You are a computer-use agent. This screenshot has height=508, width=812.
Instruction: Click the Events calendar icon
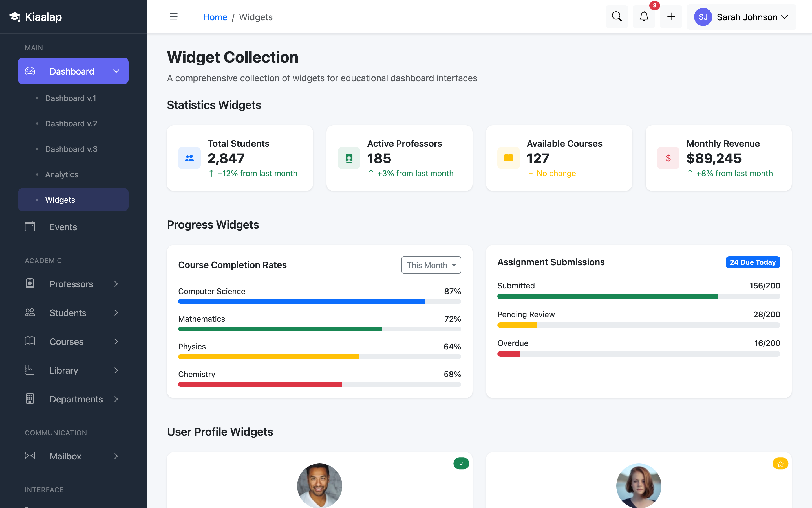30,226
